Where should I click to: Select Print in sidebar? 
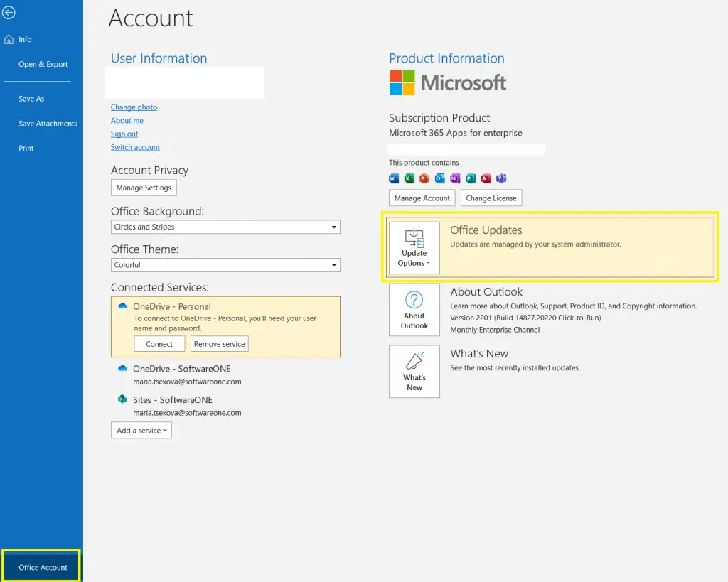tap(26, 148)
